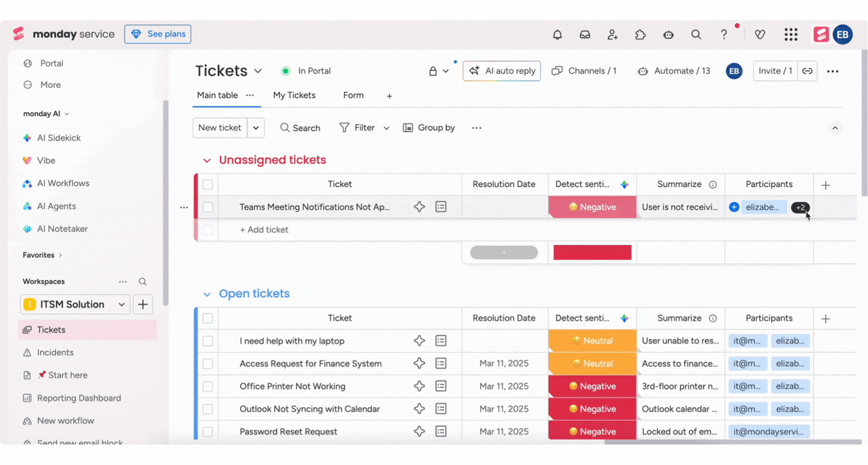This screenshot has height=465, width=868.
Task: Click the Invite / 1 button
Action: pyautogui.click(x=775, y=71)
